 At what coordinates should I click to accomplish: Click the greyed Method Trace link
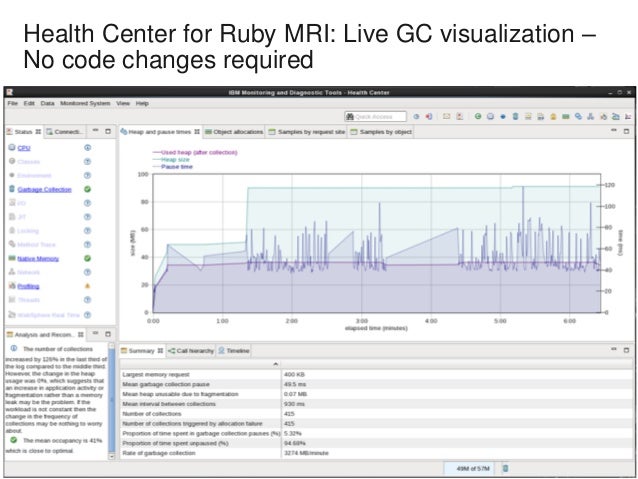click(36, 245)
